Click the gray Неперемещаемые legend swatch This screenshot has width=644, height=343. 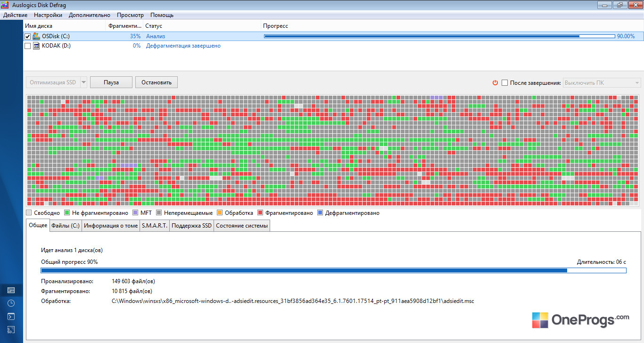pyautogui.click(x=159, y=213)
